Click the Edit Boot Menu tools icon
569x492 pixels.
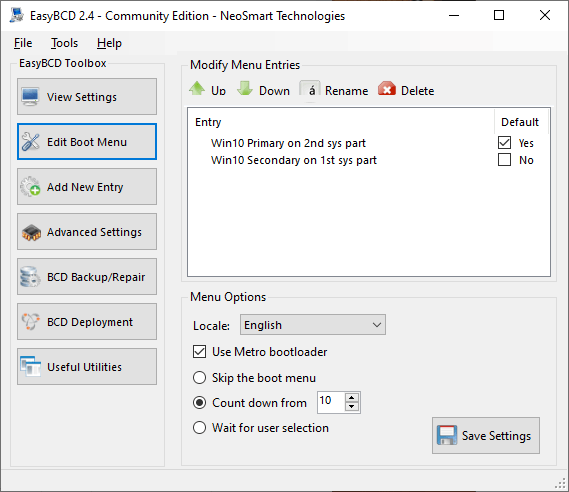(30, 142)
